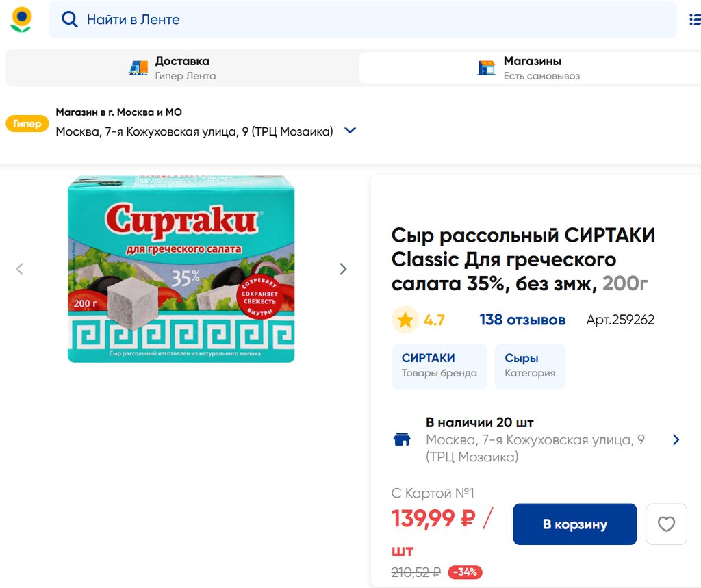Add to cart with В корзину

click(x=574, y=524)
